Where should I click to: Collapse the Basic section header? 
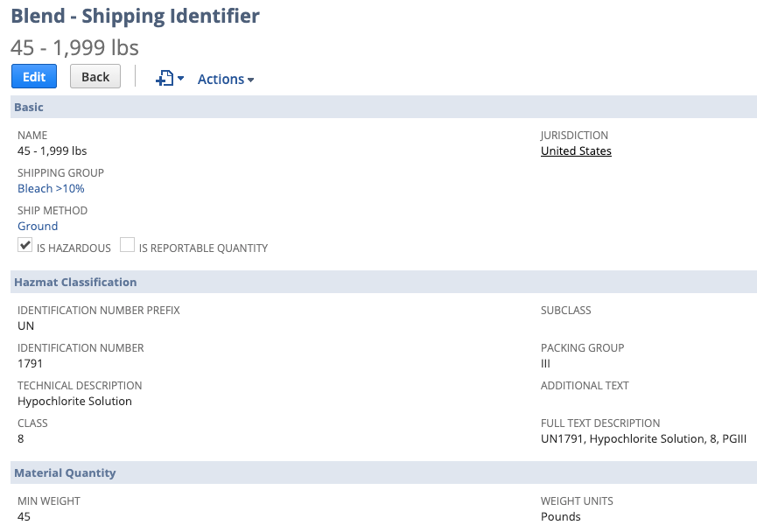click(x=383, y=107)
